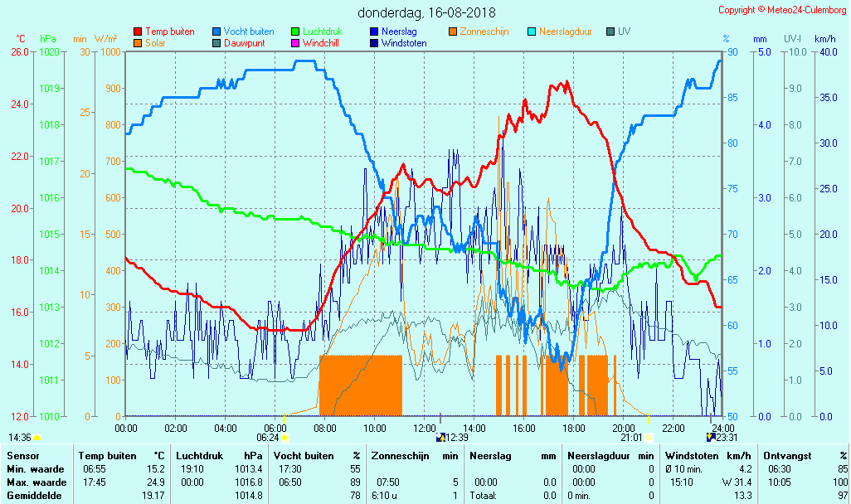Click the cyan Neerslagduur legend square
The image size is (851, 504).
[532, 31]
